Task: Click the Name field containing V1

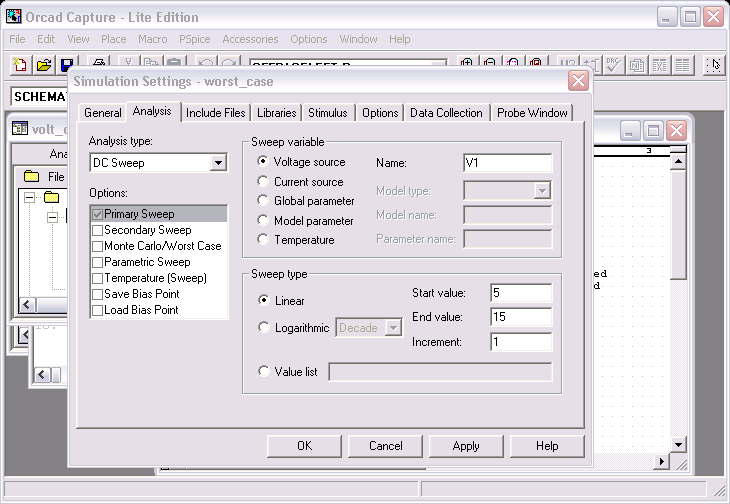Action: coord(507,163)
